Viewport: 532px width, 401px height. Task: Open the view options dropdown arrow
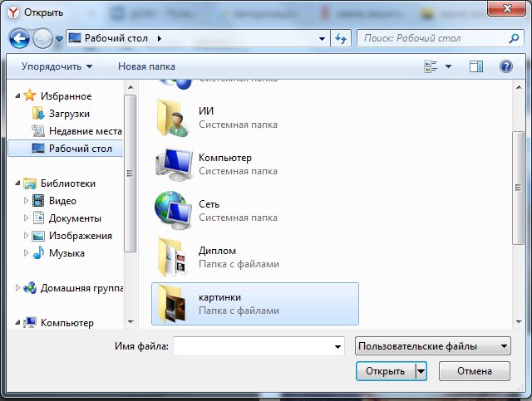click(449, 66)
